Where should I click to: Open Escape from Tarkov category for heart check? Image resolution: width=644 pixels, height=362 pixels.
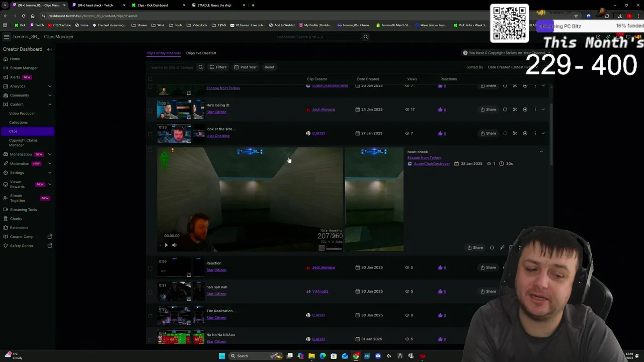click(x=424, y=158)
